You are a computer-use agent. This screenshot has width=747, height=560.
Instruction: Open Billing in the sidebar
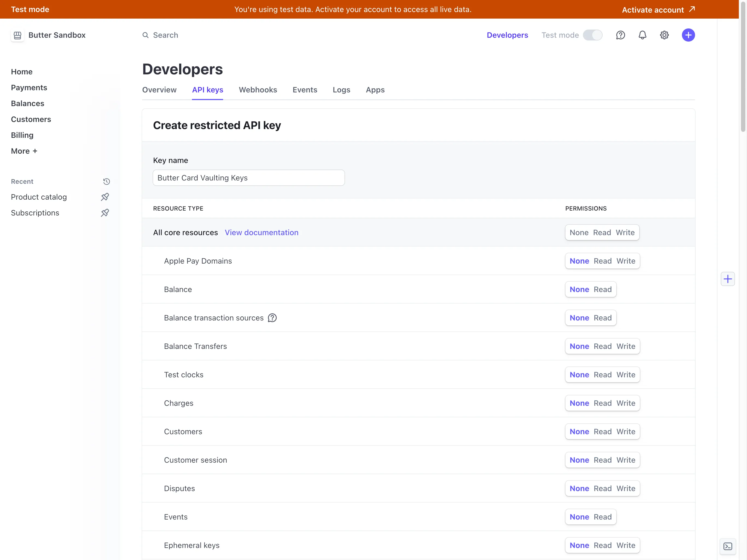point(22,135)
